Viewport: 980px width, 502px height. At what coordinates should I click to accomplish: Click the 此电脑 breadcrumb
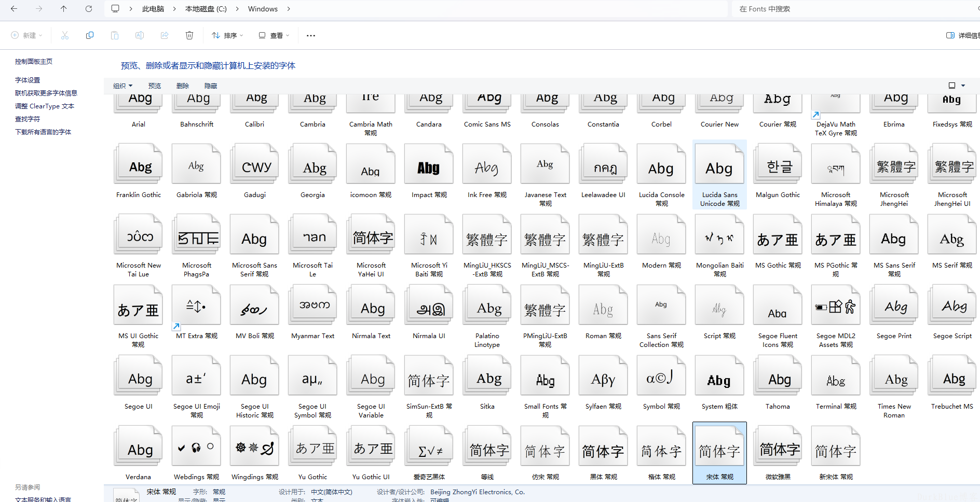(x=153, y=9)
